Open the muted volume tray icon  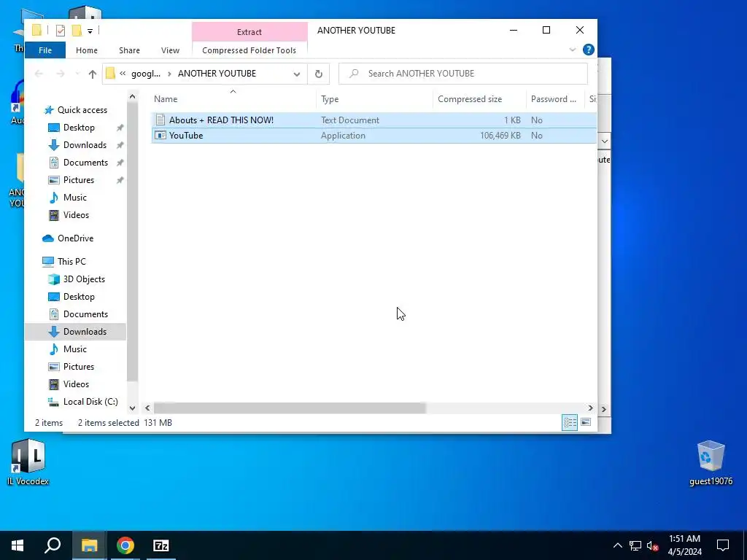pos(653,545)
